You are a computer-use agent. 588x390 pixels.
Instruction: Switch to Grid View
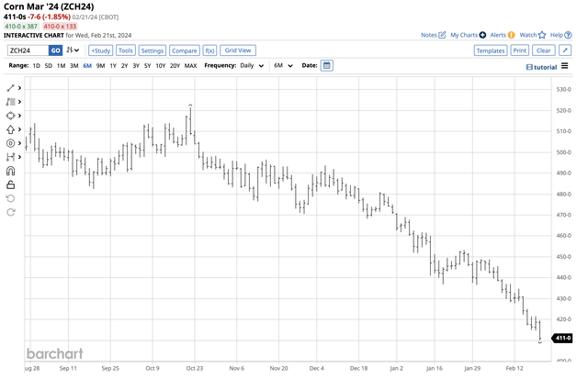pos(238,50)
